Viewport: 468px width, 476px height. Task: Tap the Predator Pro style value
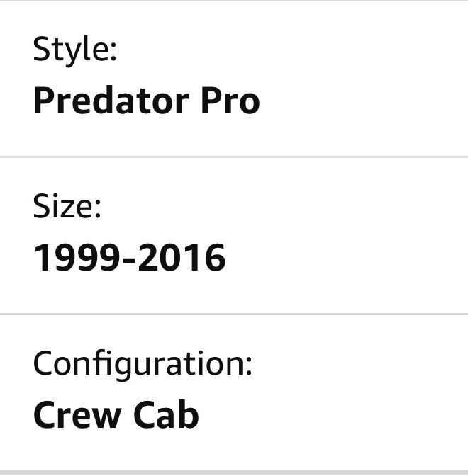[x=146, y=102]
